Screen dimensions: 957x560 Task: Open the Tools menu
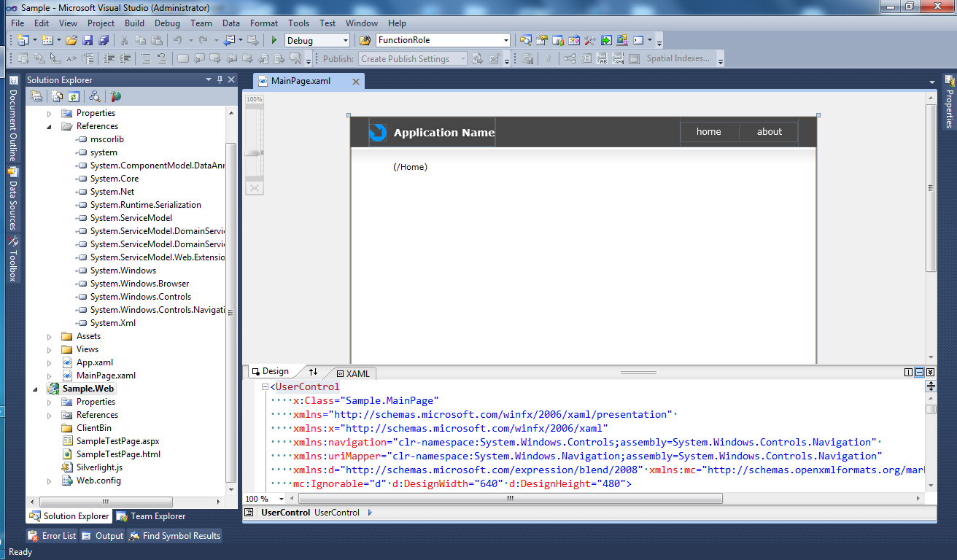(298, 23)
